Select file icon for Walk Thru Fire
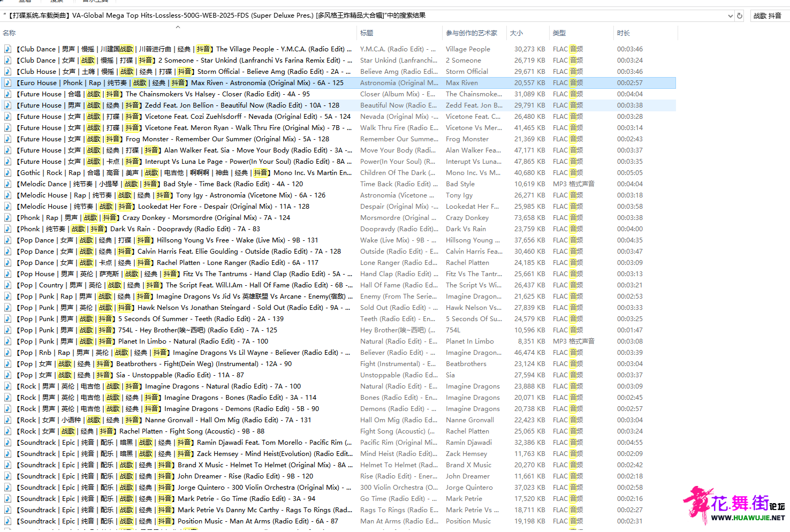 8,128
